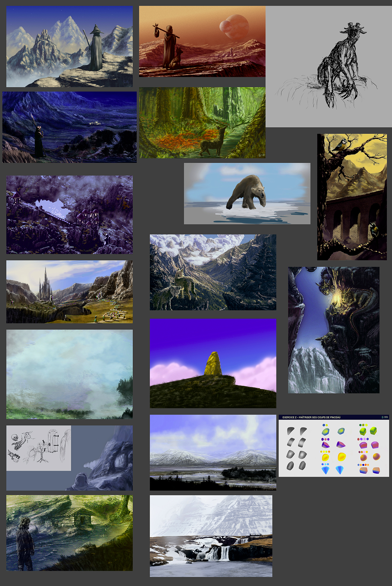Open the castle spire valley painting

(x=69, y=292)
